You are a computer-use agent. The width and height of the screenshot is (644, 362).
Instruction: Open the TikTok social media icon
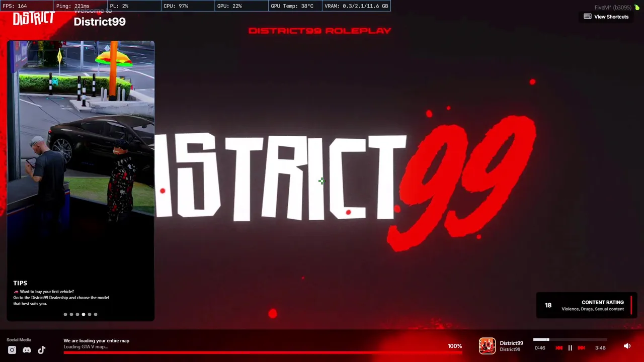pos(41,350)
